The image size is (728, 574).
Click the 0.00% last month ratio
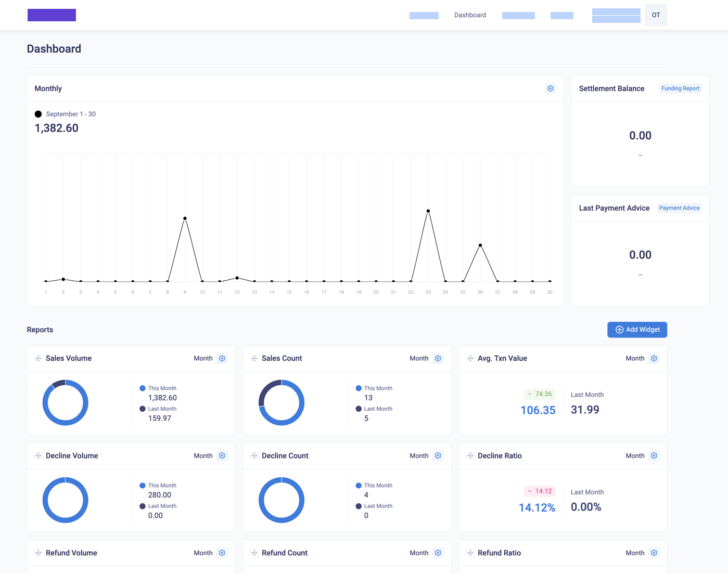pyautogui.click(x=586, y=507)
